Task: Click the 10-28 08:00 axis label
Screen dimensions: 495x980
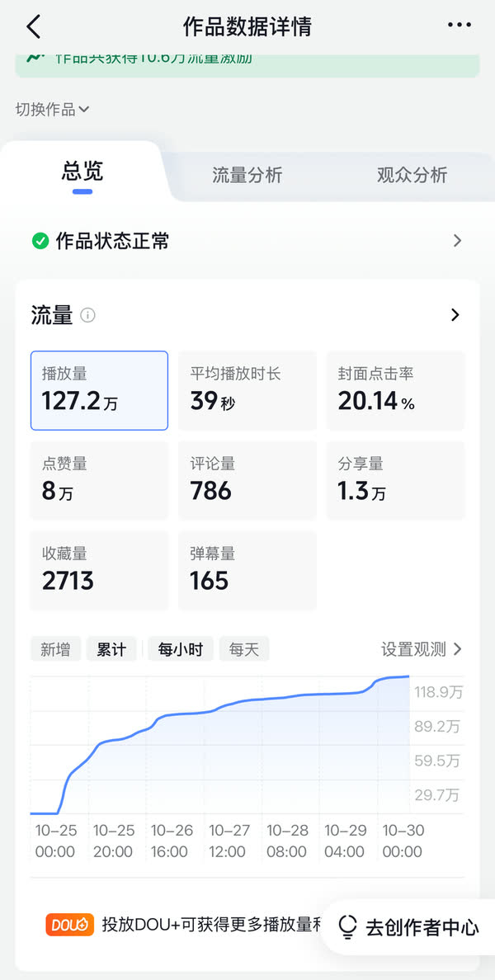Action: tap(287, 841)
